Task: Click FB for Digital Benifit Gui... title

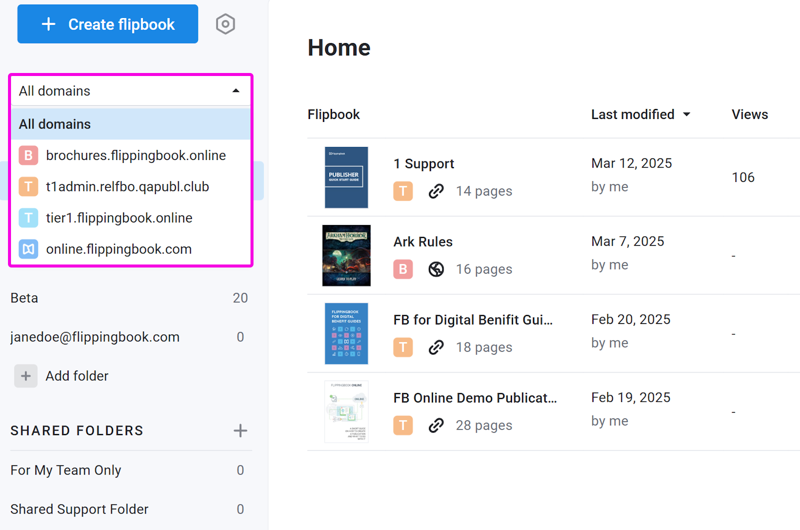Action: (473, 320)
